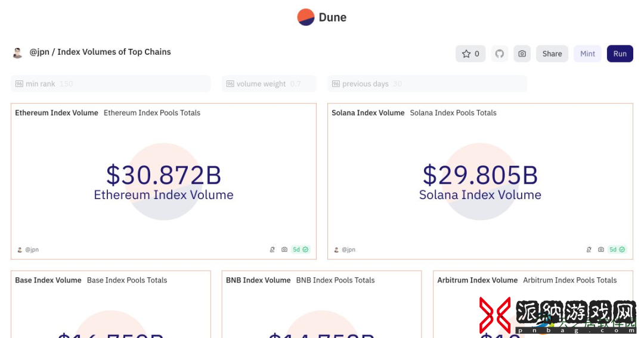
Task: Open Base Index Pools Totals query link
Action: (127, 281)
